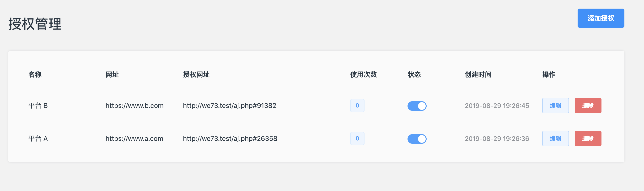Delete the 平台 A authorization
The height and width of the screenshot is (191, 644).
pos(588,138)
